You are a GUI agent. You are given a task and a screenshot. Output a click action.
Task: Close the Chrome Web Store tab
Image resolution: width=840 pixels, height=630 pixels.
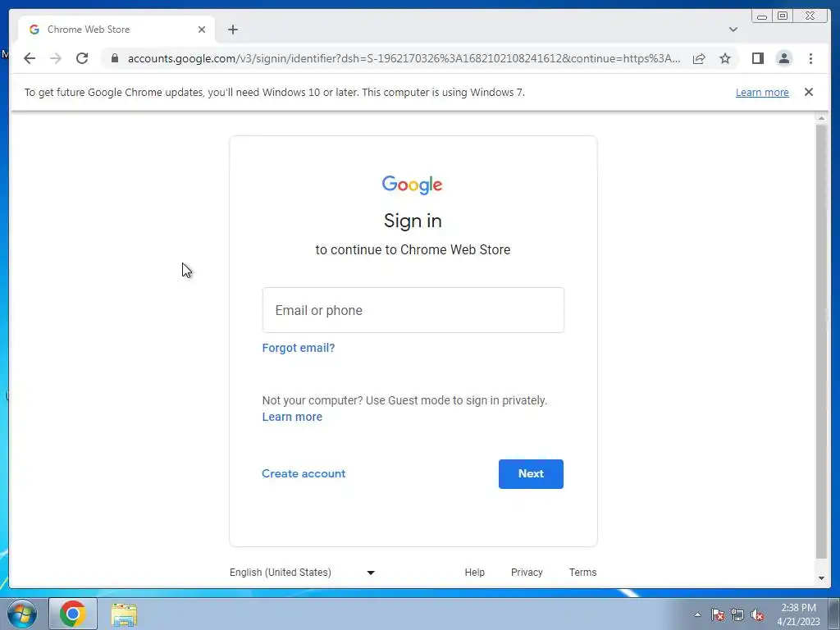[x=202, y=30]
